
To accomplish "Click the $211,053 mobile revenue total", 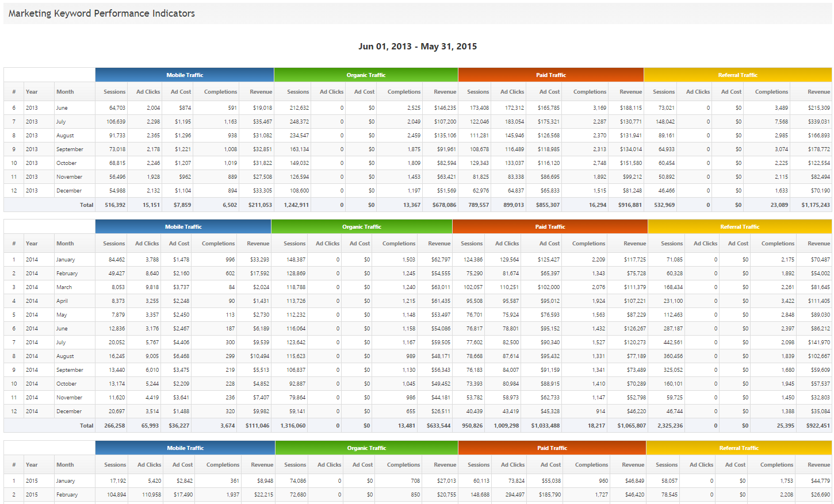I will 260,205.
